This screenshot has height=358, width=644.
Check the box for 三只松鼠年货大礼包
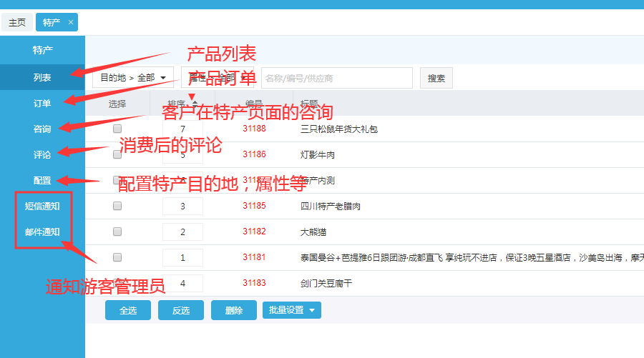pyautogui.click(x=117, y=129)
